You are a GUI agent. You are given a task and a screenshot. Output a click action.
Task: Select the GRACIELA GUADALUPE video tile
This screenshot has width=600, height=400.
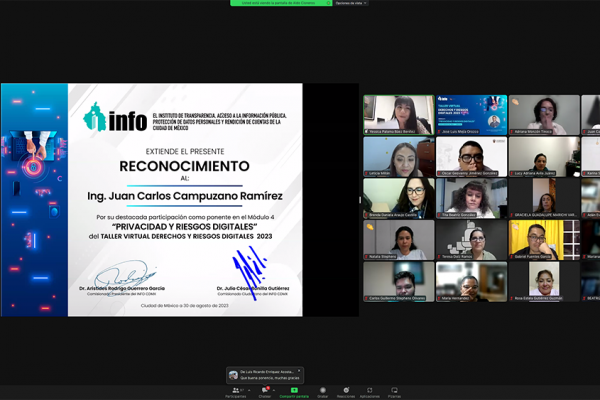(544, 198)
